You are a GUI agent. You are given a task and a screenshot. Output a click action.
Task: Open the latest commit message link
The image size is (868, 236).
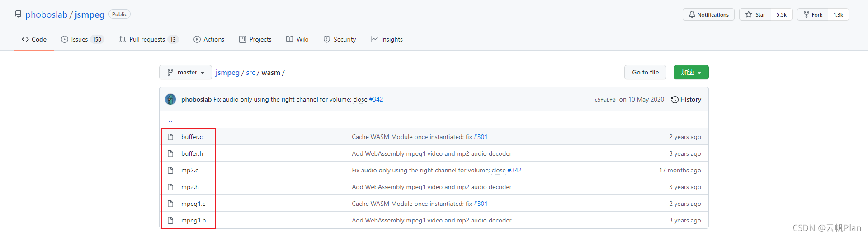tap(290, 99)
